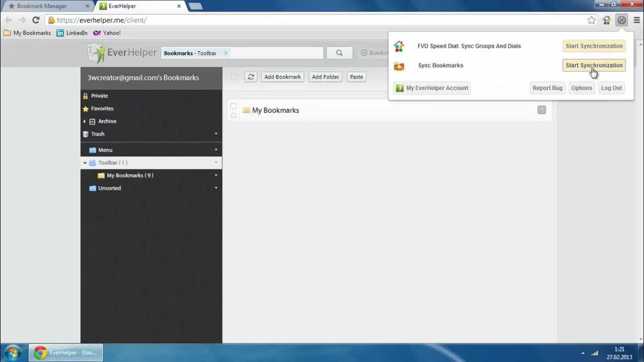Viewport: 644px width, 362px height.
Task: Start synchronization for Sync Bookmarks
Action: 594,65
